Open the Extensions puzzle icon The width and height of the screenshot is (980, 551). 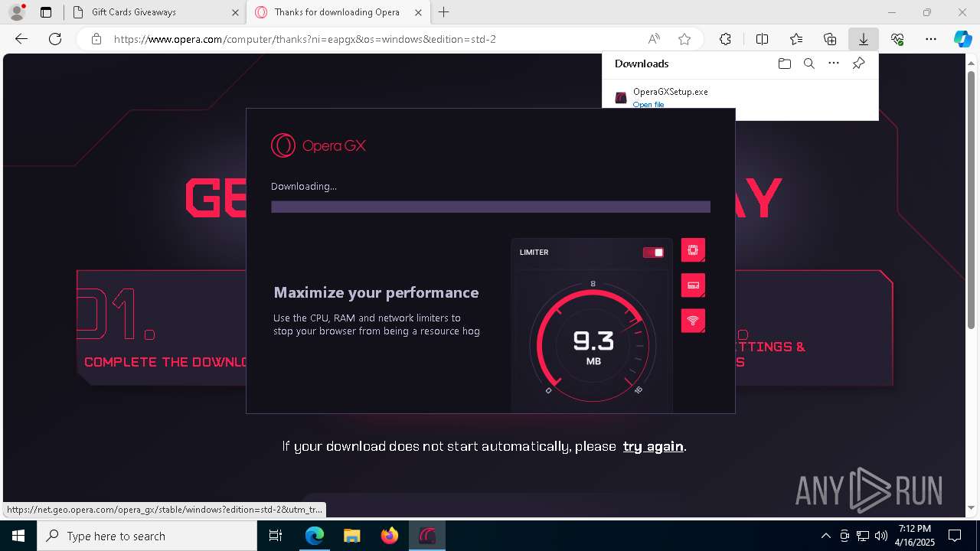[x=725, y=39]
